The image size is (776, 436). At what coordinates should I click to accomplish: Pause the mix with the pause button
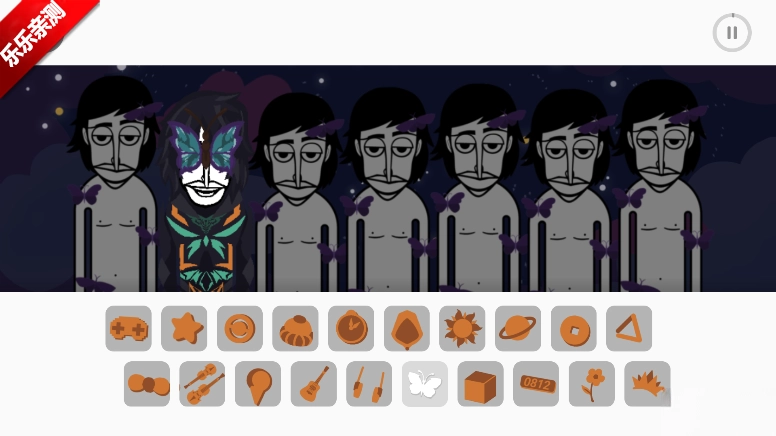[732, 33]
